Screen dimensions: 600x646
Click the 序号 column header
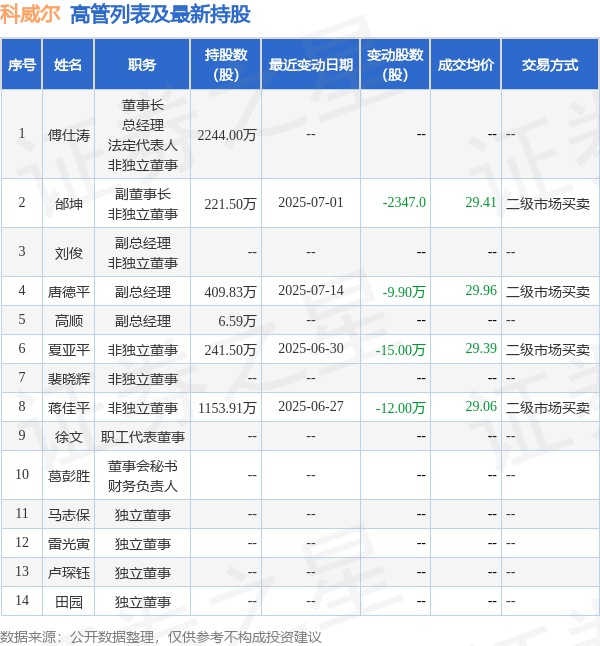pyautogui.click(x=21, y=65)
